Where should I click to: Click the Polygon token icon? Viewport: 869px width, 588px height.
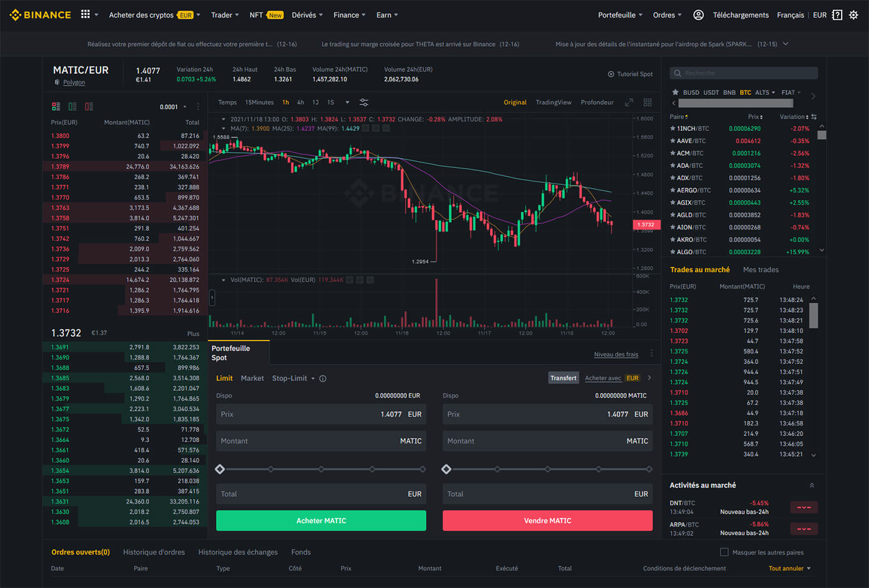[57, 82]
